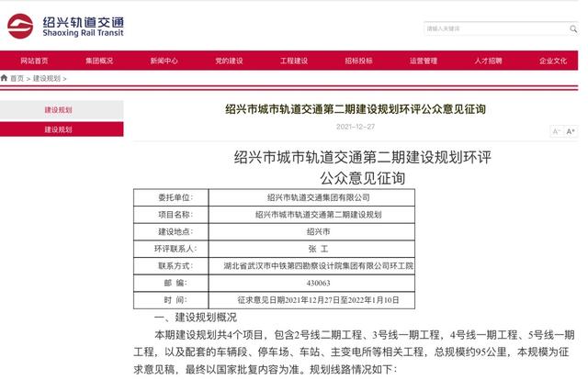Open the 招标投标 navigation item
Screen dimensions: 588x380
point(358,61)
